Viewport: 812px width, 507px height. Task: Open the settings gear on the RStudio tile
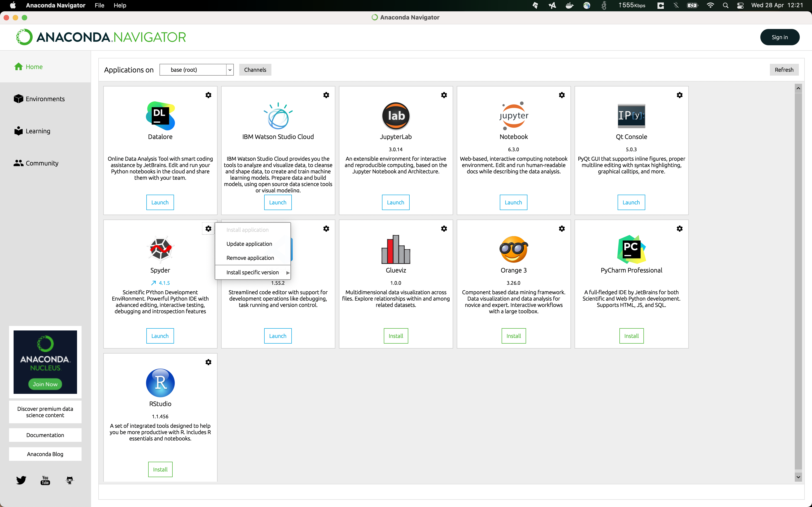pos(208,362)
